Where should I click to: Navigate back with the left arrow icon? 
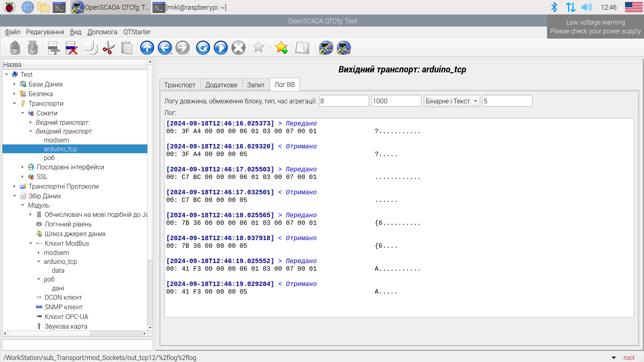tap(165, 48)
